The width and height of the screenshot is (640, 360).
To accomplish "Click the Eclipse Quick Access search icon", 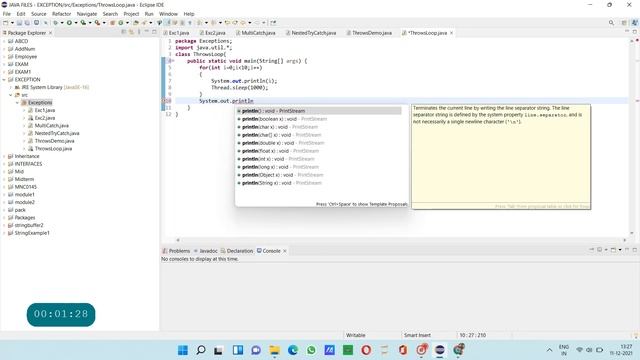I will pyautogui.click(x=611, y=23).
